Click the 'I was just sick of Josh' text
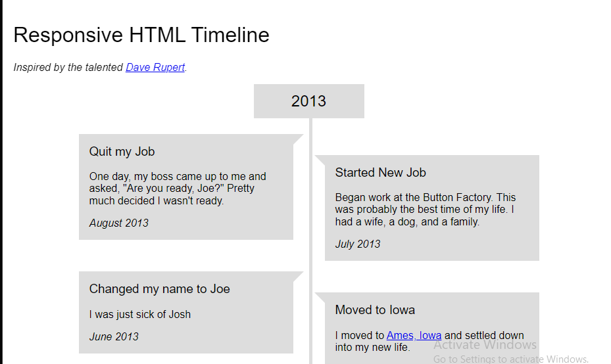Image resolution: width=611 pixels, height=364 pixels. pyautogui.click(x=140, y=314)
